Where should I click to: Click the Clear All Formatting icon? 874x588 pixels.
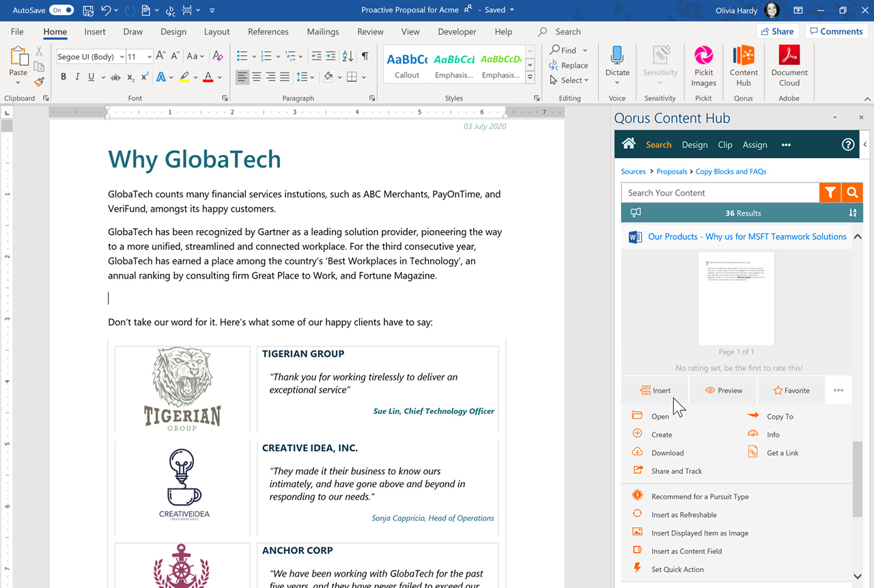coord(218,56)
